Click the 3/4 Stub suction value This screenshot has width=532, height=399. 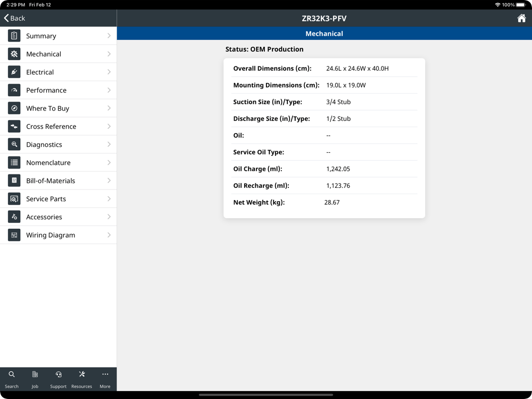(338, 102)
